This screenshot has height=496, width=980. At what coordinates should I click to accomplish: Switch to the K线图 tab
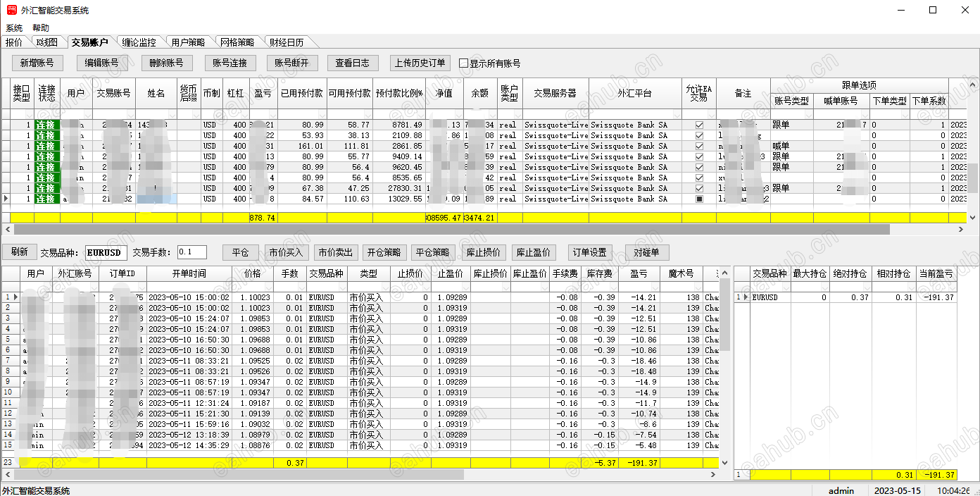(47, 42)
